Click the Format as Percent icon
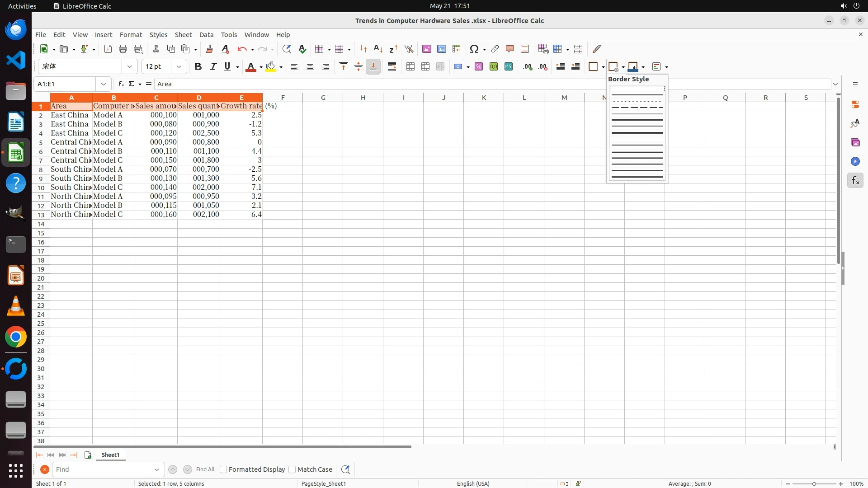Image resolution: width=868 pixels, height=488 pixels. pos(479,67)
